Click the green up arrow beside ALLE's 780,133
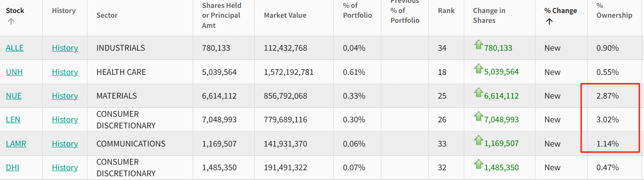The image size is (644, 180). point(478,45)
